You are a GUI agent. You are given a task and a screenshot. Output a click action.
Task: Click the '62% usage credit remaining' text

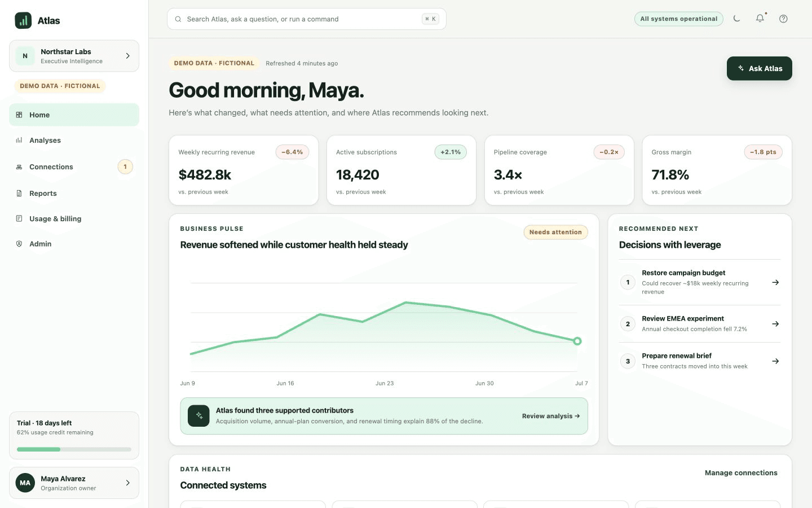point(55,432)
